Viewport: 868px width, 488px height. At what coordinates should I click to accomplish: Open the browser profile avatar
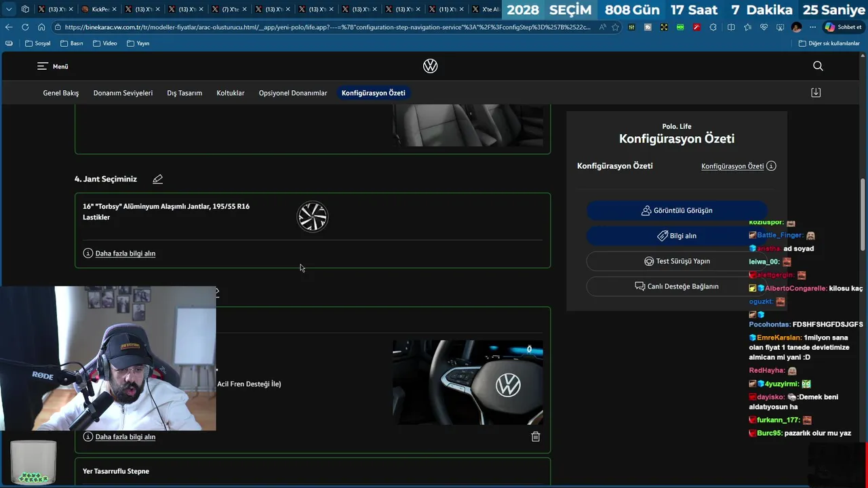point(796,27)
